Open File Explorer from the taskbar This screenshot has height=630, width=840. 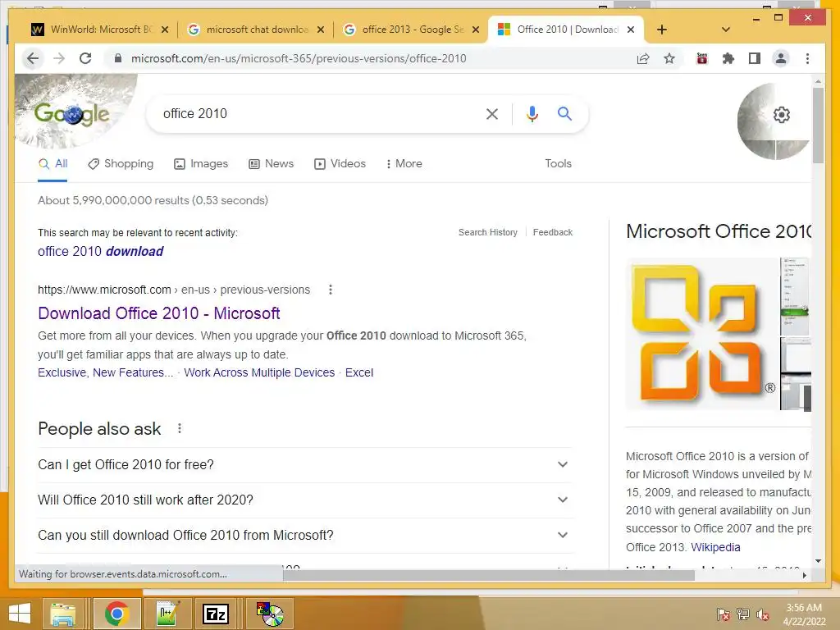click(x=62, y=614)
